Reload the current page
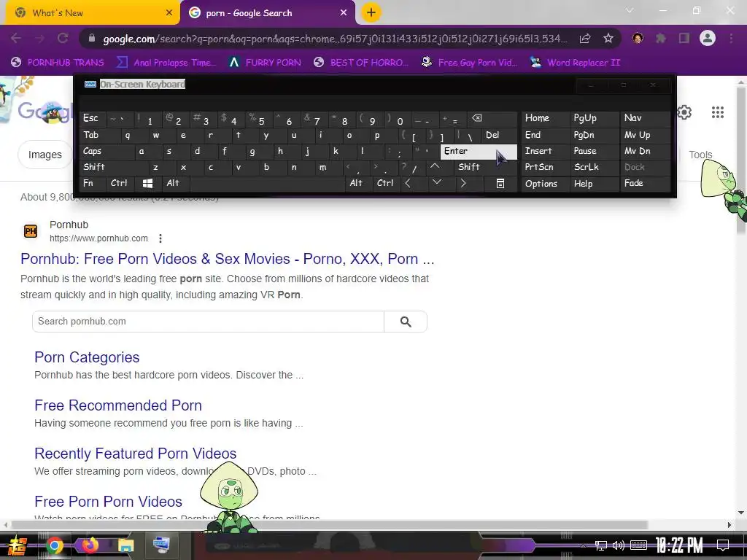747x560 pixels. pos(63,39)
